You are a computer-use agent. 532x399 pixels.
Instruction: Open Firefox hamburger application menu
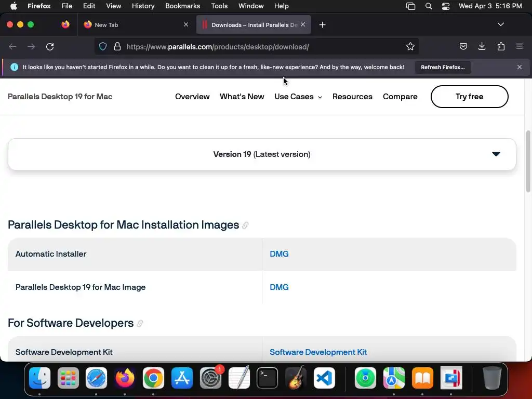520,46
